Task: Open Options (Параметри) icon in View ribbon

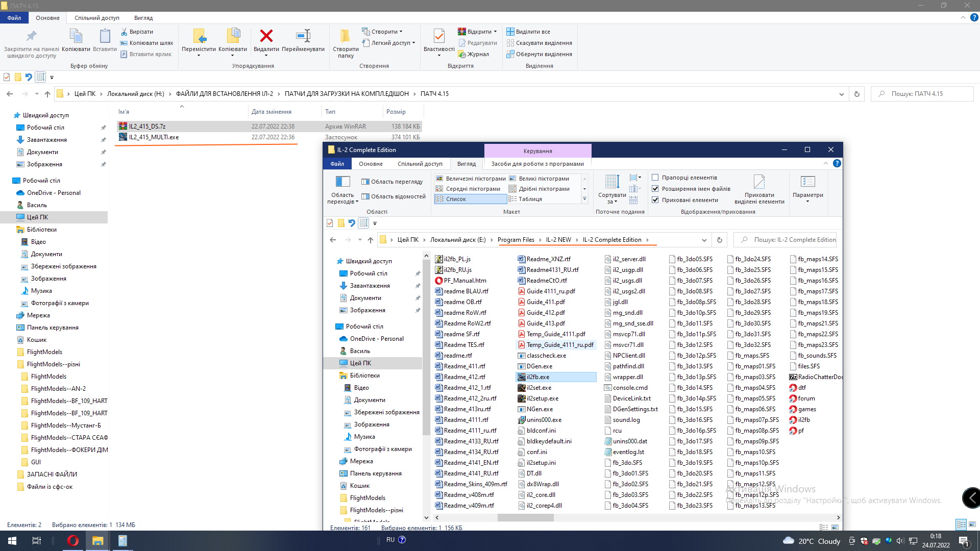Action: point(807,183)
